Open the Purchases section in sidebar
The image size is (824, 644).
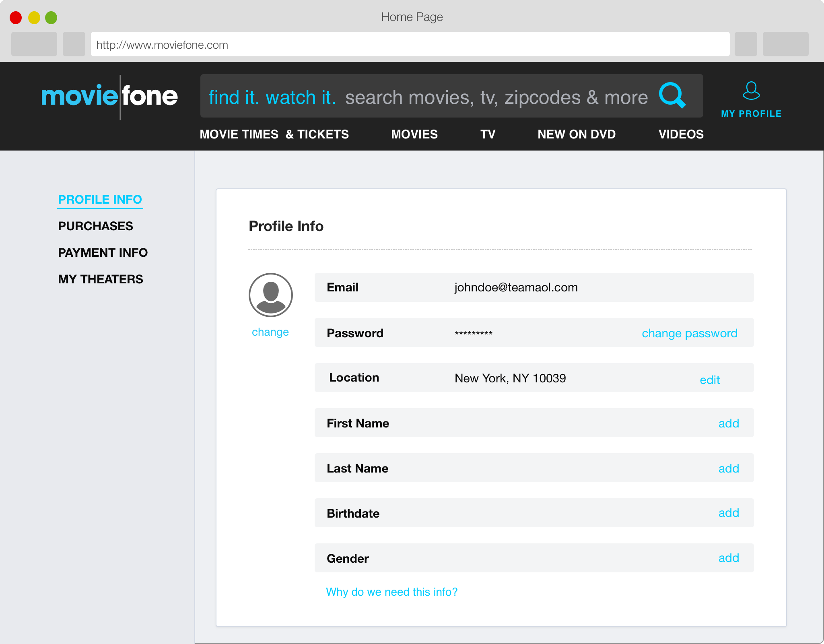(x=95, y=226)
